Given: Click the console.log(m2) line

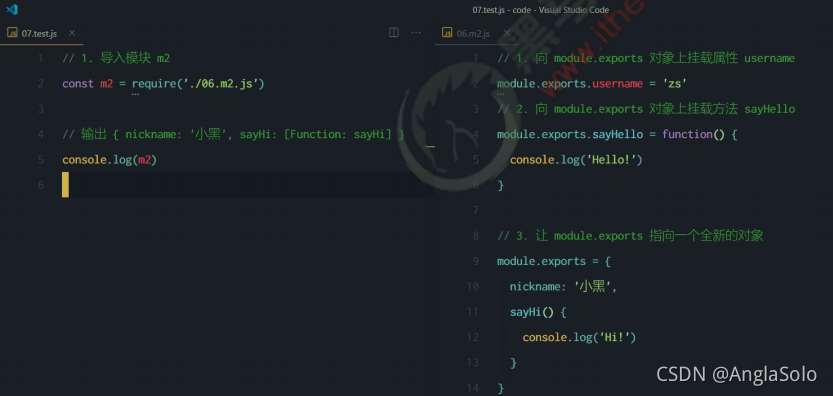Looking at the screenshot, I should point(109,160).
